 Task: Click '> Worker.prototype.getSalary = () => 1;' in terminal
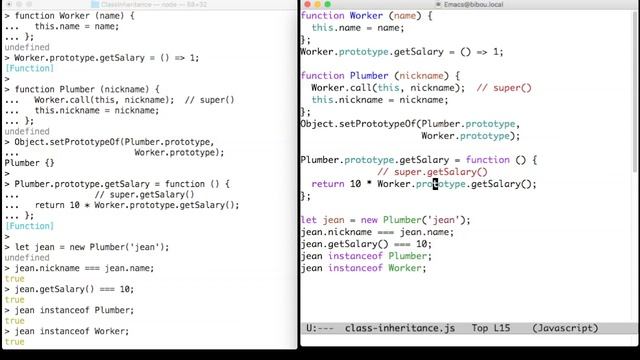(102, 58)
